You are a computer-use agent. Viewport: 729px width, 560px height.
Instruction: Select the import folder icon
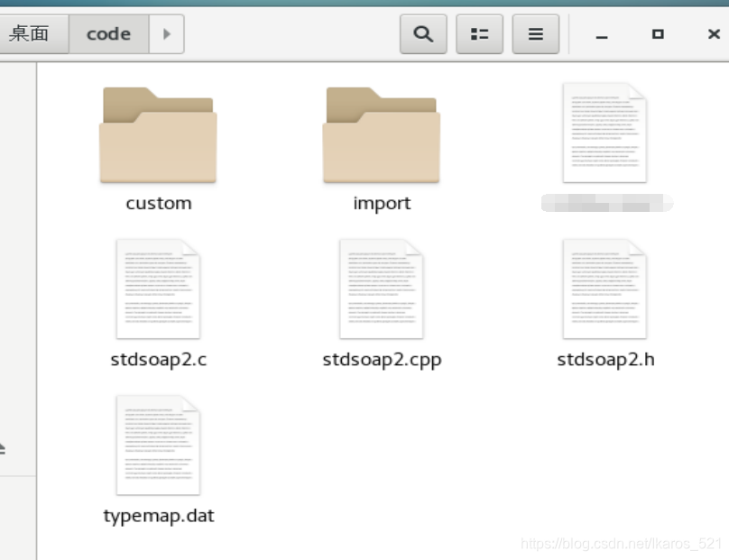[382, 134]
